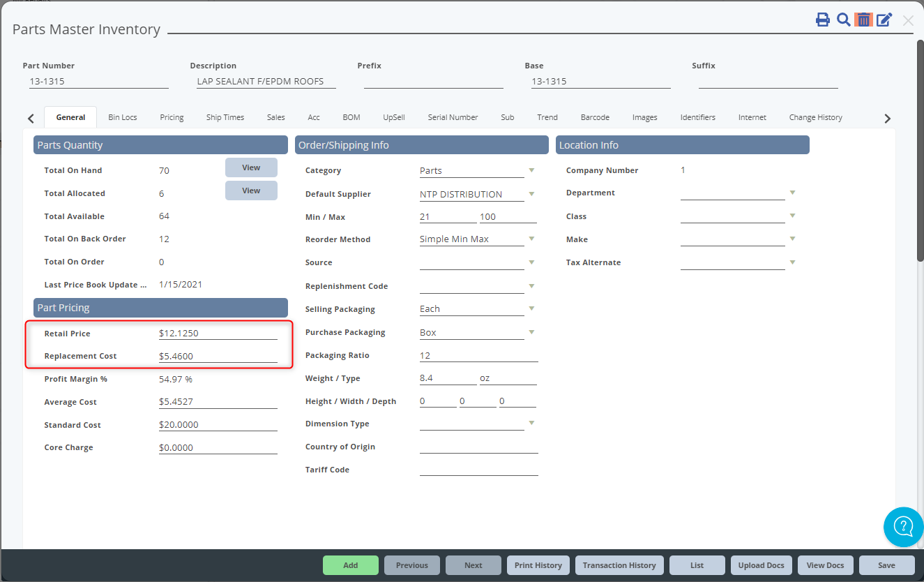Image resolution: width=924 pixels, height=582 pixels.
Task: Go to the Previous part record
Action: point(412,565)
